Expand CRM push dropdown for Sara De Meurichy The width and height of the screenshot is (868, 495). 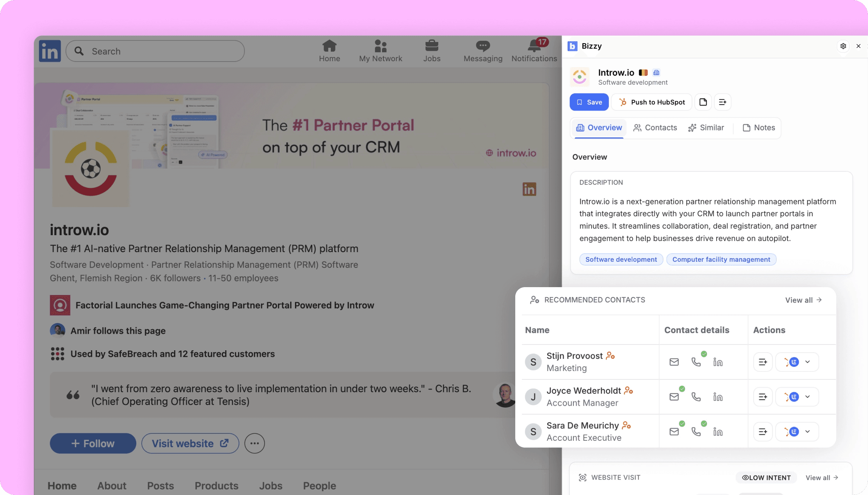pos(808,431)
